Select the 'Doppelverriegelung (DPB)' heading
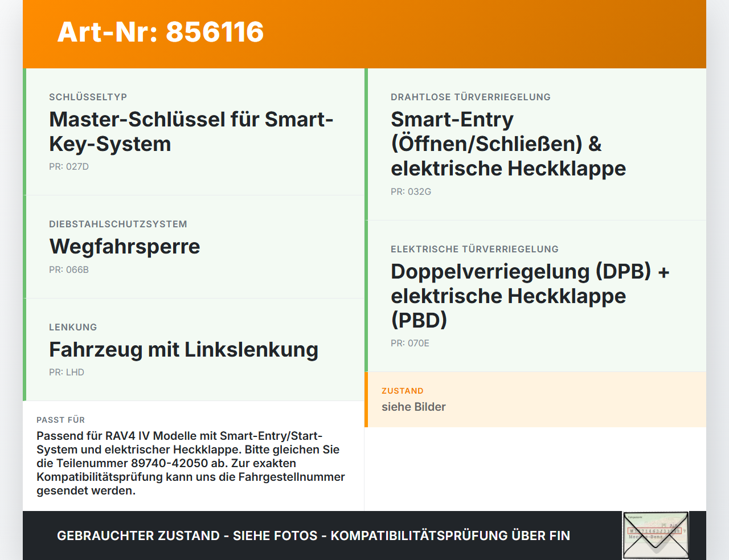 click(530, 296)
